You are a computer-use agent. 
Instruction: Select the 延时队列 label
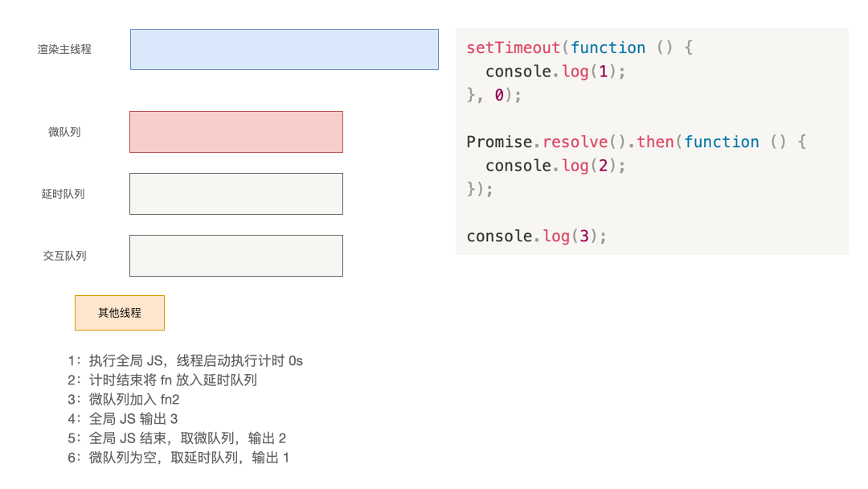pos(63,194)
